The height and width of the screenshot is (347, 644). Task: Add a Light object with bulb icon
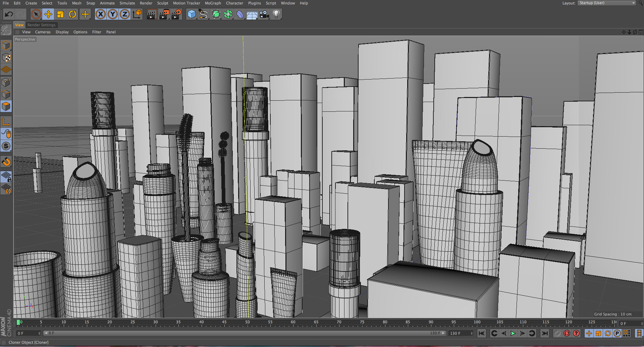(276, 14)
